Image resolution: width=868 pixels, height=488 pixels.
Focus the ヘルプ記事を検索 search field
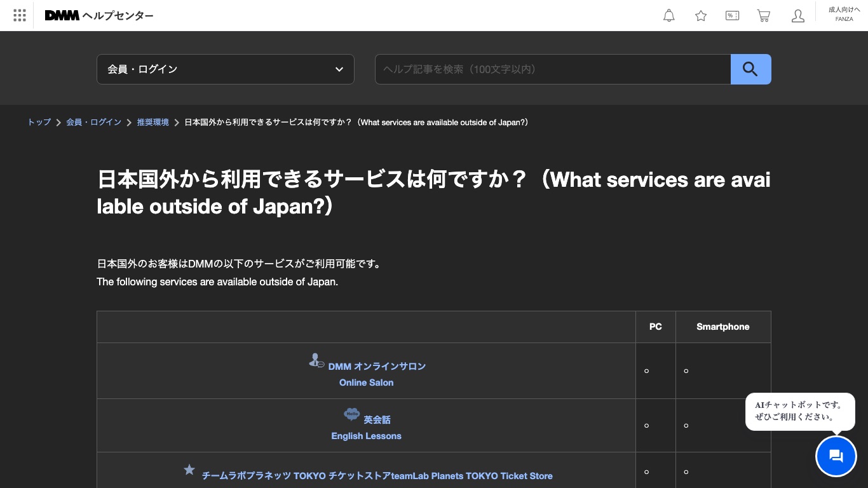(x=553, y=69)
